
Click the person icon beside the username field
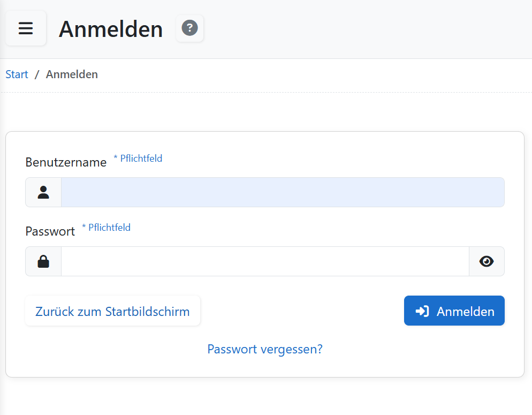pos(43,192)
